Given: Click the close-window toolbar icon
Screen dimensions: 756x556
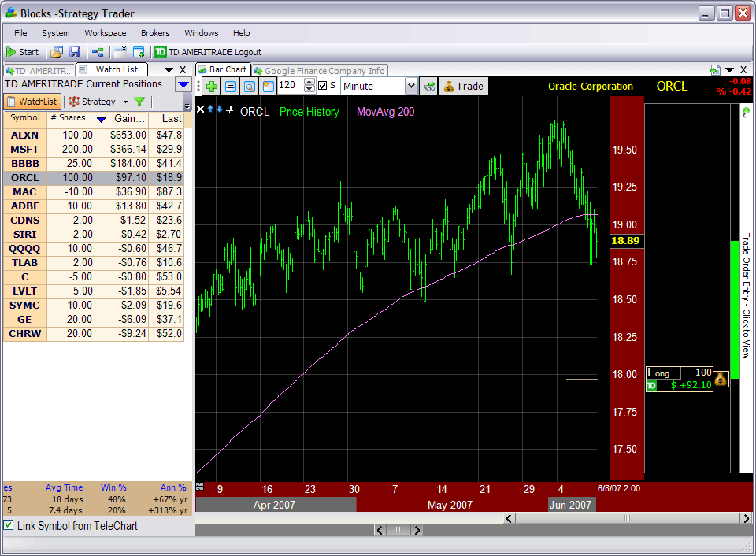Looking at the screenshot, I should pyautogui.click(x=120, y=52).
